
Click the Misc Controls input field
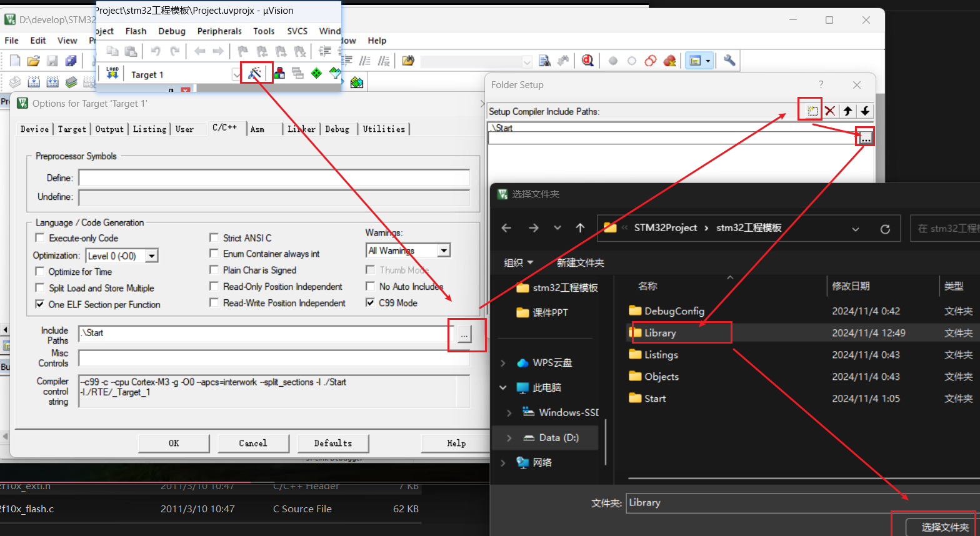click(x=274, y=358)
